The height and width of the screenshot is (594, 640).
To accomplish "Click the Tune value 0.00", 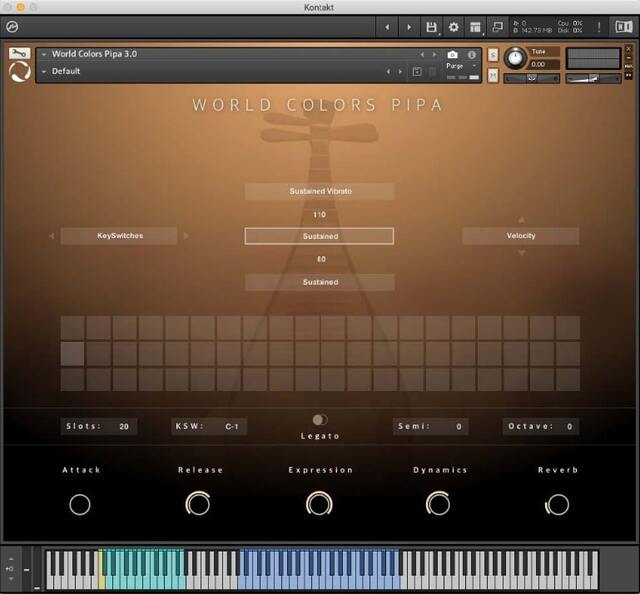I will (x=538, y=65).
